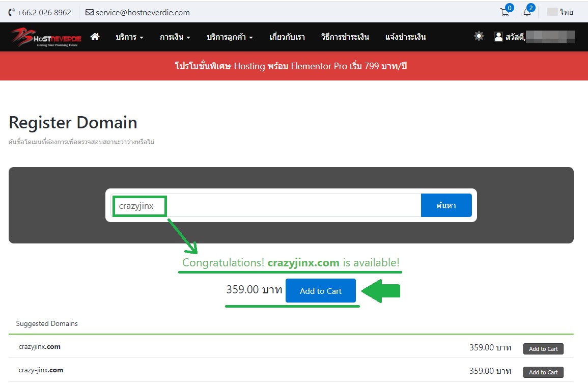Screen dimensions: 588x383
Task: Toggle the light/dark theme sun icon
Action: (479, 36)
